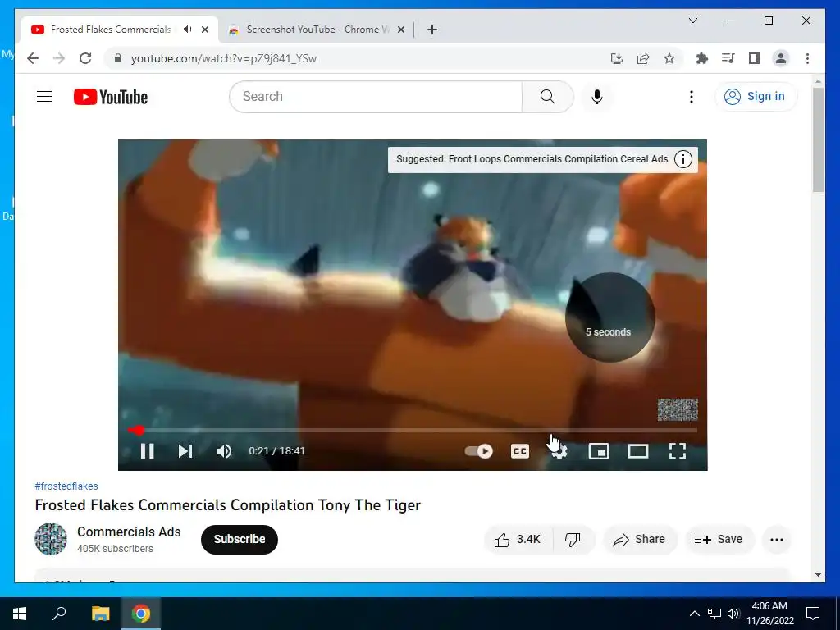The image size is (840, 630).
Task: Subscribe to Commercials Ads channel
Action: [240, 540]
